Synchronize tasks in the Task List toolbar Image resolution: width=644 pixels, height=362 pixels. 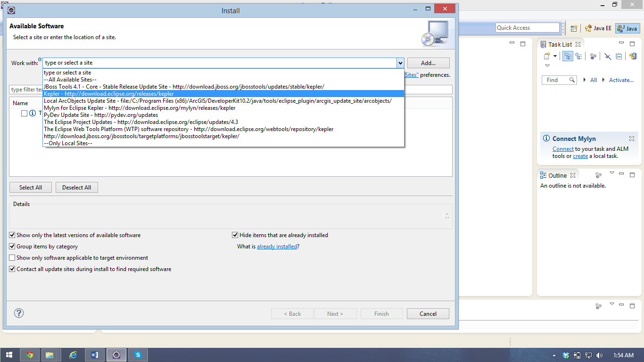(633, 56)
